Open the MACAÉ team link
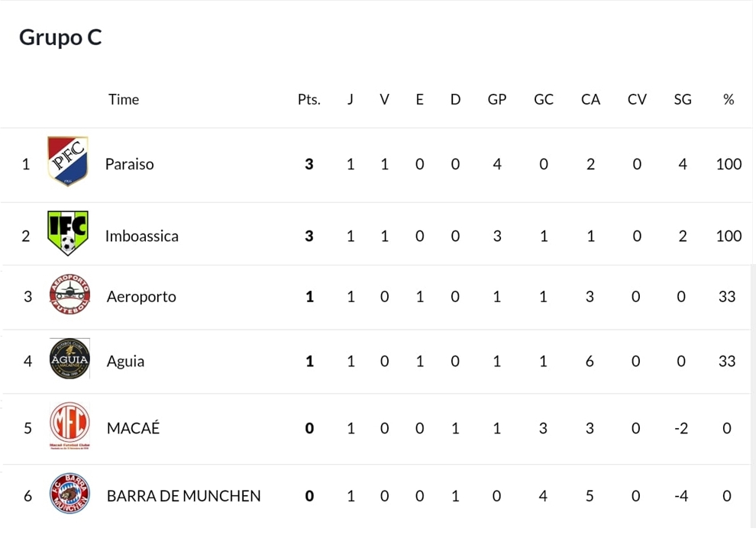756x554 pixels. (x=133, y=428)
